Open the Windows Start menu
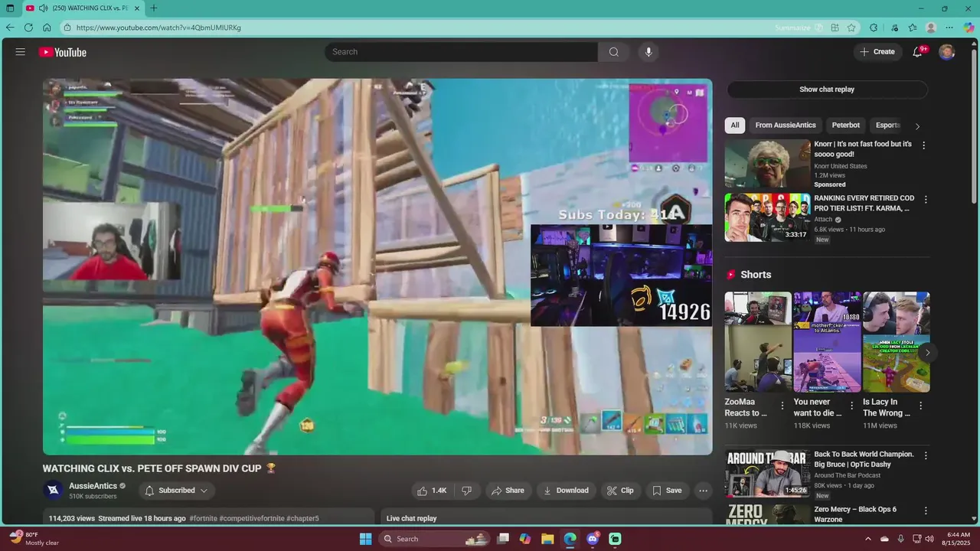 click(x=366, y=539)
